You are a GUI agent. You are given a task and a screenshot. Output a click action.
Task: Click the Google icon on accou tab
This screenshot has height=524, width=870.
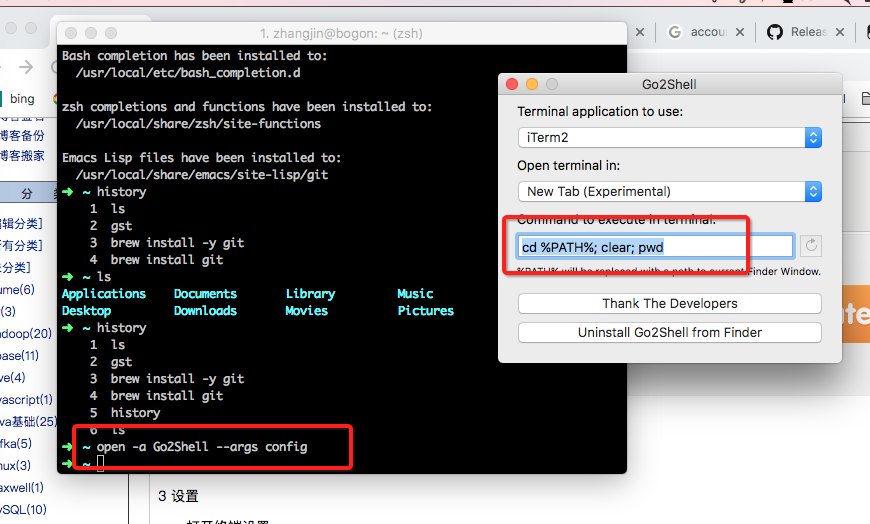tap(675, 32)
